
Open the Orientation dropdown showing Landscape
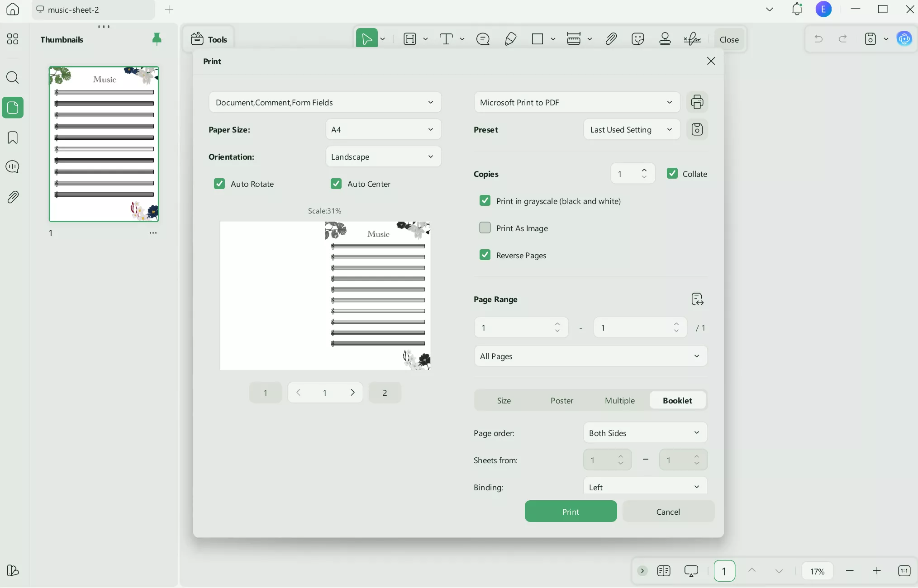(383, 156)
